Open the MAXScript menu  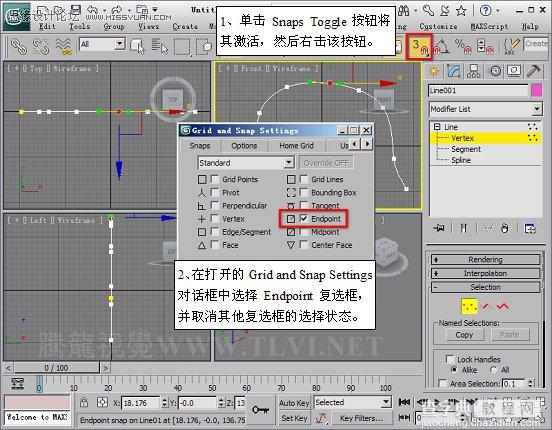[489, 26]
